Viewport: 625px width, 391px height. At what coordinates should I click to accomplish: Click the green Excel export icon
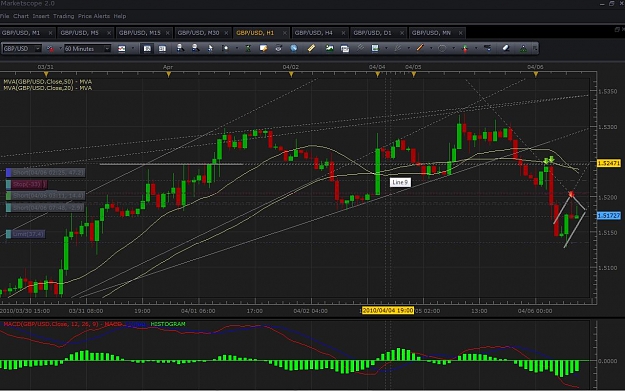click(248, 48)
